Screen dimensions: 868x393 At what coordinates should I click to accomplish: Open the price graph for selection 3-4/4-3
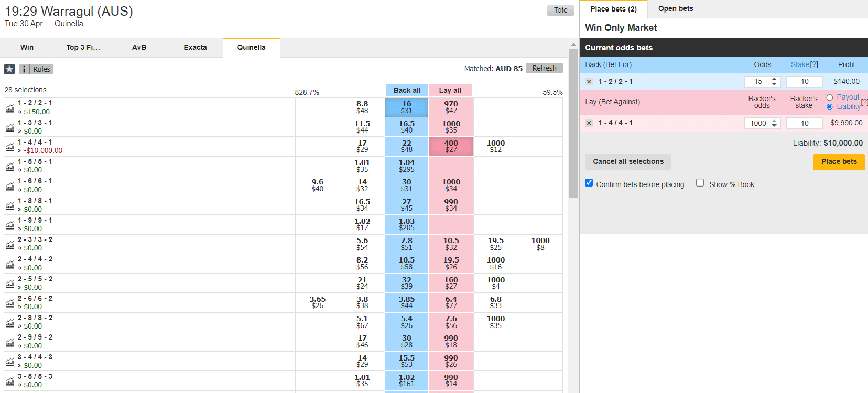coord(9,362)
